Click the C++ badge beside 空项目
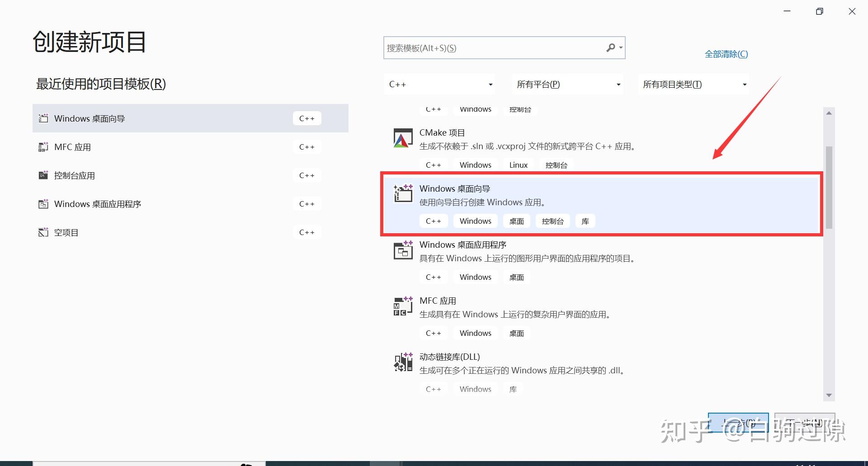The image size is (868, 466). [x=307, y=232]
